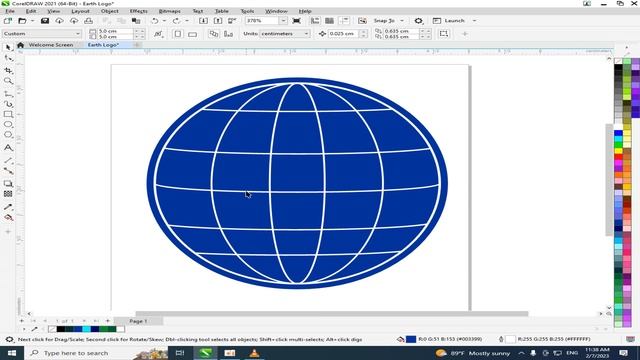Open the zoom level dropdown

pos(283,20)
